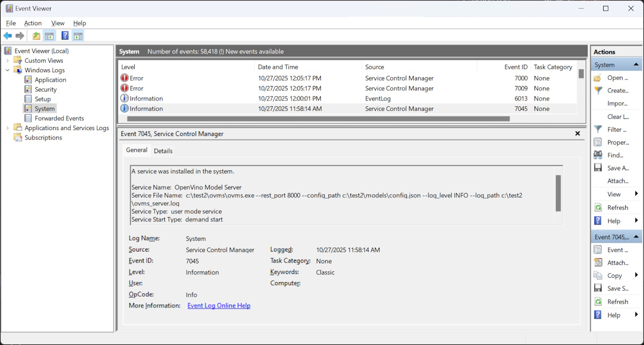Click the Find binoculars icon in Actions
This screenshot has width=644, height=345.
pyautogui.click(x=598, y=155)
